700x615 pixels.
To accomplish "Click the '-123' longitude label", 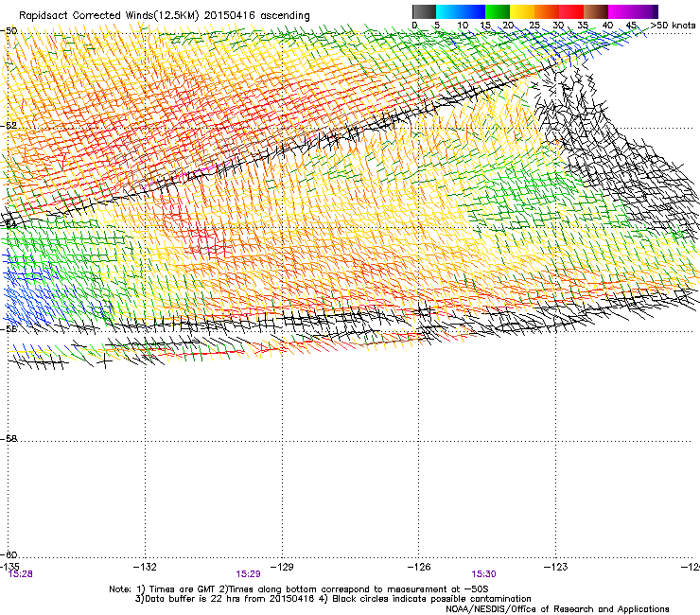I will click(x=556, y=567).
